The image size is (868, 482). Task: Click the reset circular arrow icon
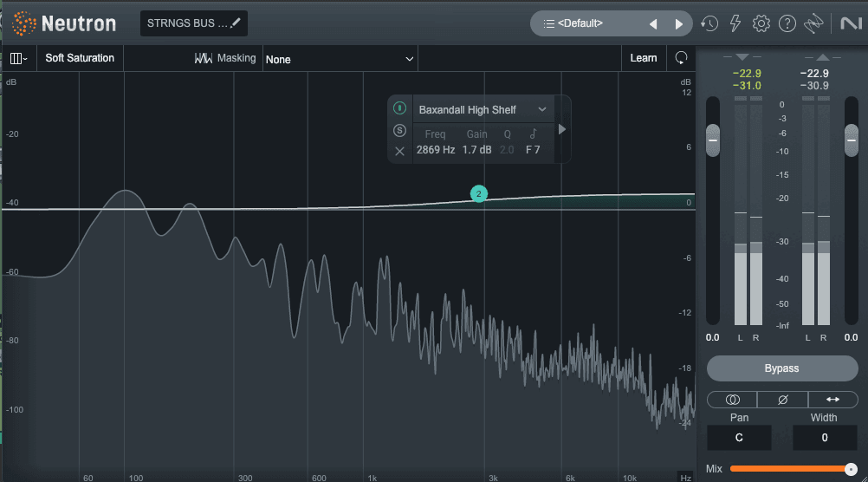(x=681, y=57)
